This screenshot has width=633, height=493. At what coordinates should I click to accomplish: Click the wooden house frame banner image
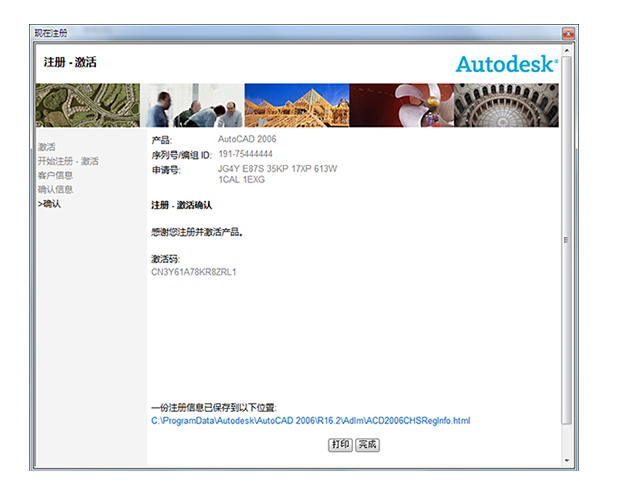[x=297, y=105]
